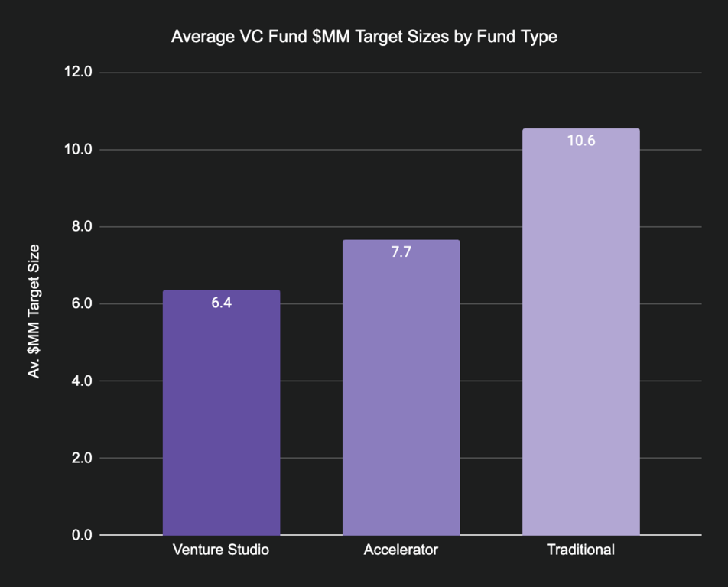Image resolution: width=728 pixels, height=587 pixels.
Task: Click the 10.0 y-axis tick label
Action: coord(76,150)
